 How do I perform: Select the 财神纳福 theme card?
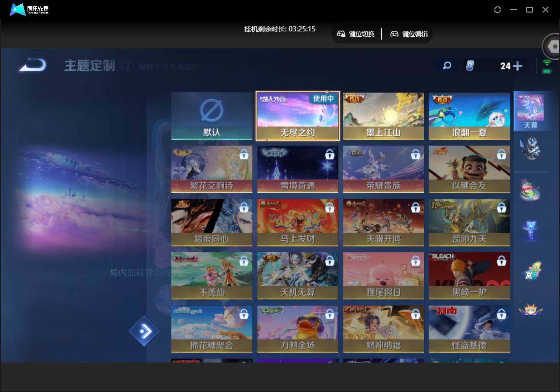tap(384, 329)
